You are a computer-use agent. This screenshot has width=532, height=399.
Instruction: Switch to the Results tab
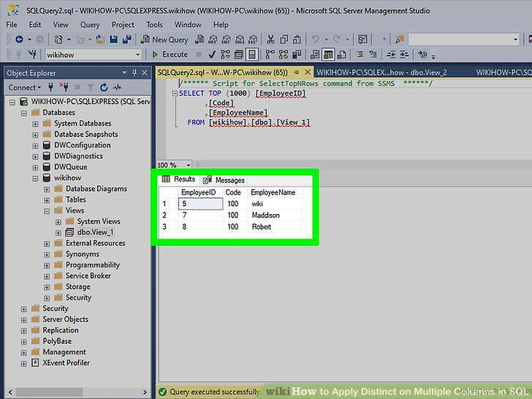[178, 179]
